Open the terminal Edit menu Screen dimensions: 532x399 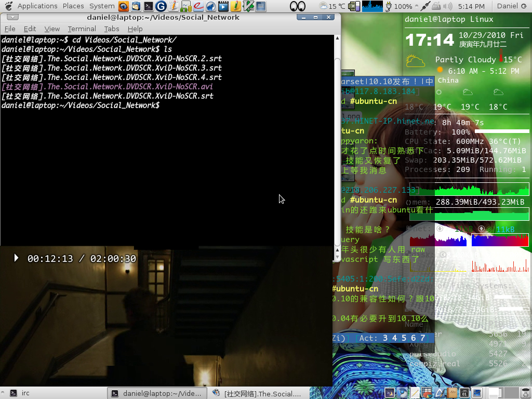pyautogui.click(x=30, y=29)
